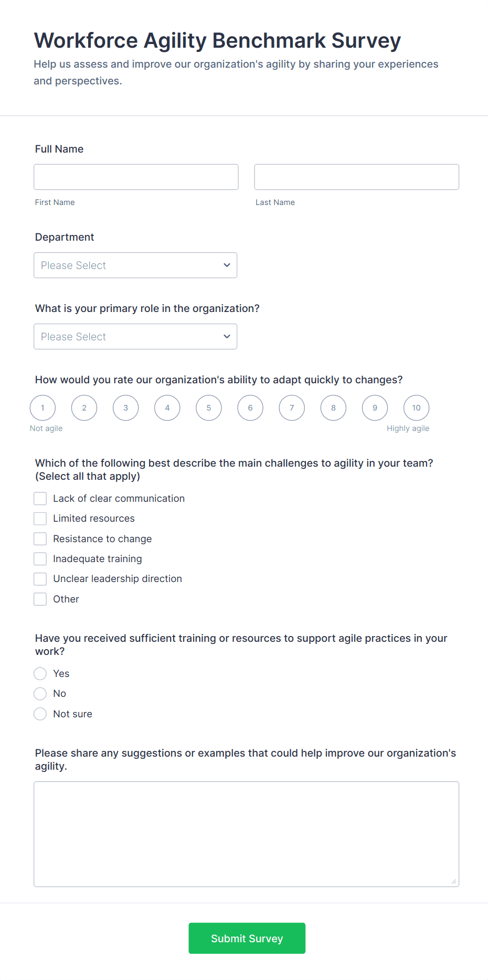
Task: Click the First Name input field
Action: [136, 177]
